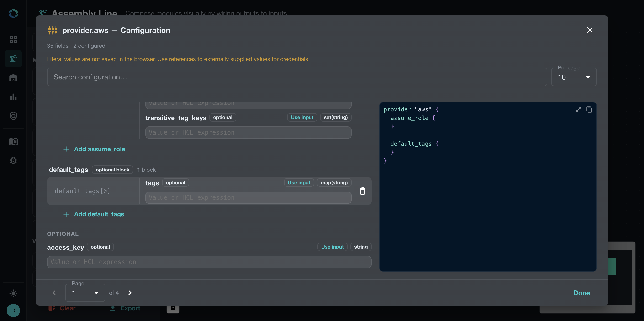The width and height of the screenshot is (644, 321).
Task: Click the app logo in the sidebar
Action: [x=13, y=14]
